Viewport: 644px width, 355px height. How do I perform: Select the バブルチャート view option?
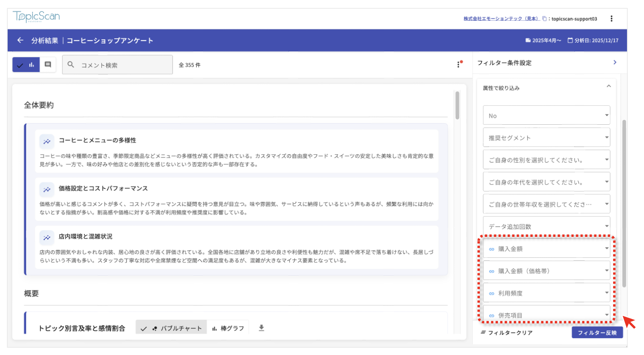click(171, 328)
